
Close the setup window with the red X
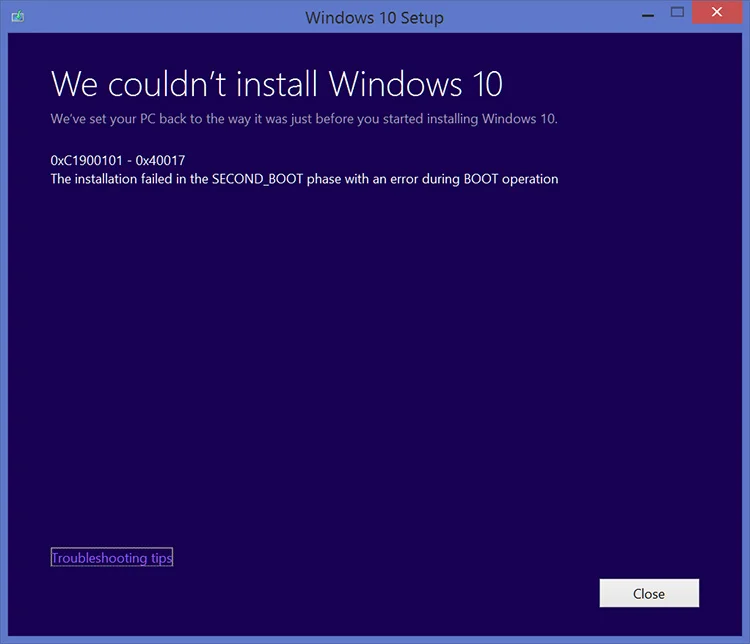[717, 12]
